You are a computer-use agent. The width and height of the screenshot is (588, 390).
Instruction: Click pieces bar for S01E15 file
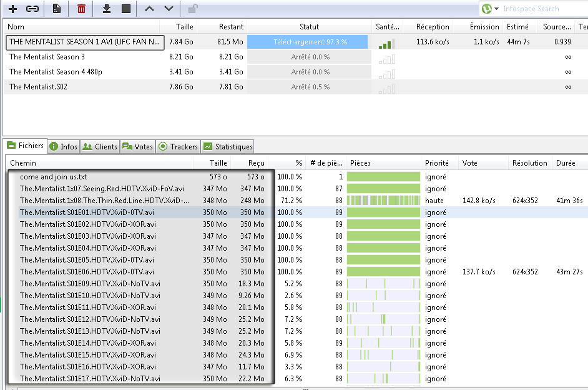click(383, 355)
